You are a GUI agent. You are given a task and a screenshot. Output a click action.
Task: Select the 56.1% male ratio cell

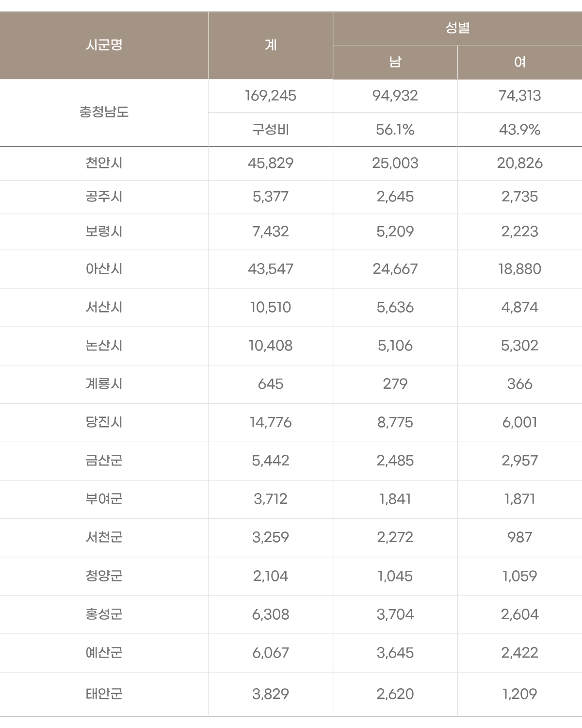[x=395, y=130]
